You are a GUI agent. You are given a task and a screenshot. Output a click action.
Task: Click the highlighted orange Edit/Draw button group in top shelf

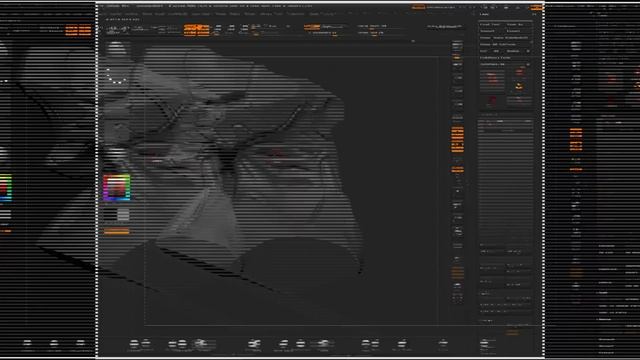[196, 30]
